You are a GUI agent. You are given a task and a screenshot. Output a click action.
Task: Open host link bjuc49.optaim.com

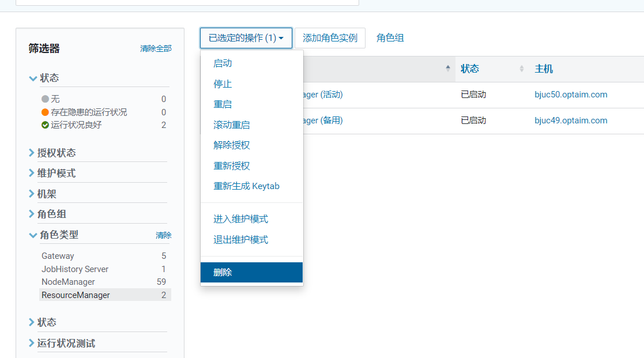pos(571,120)
